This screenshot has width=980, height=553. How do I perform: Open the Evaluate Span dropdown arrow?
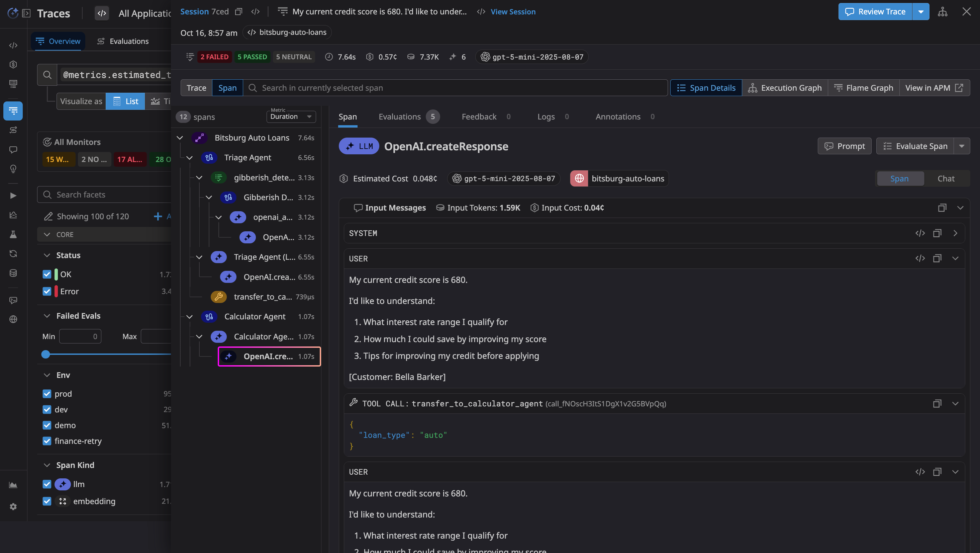962,146
